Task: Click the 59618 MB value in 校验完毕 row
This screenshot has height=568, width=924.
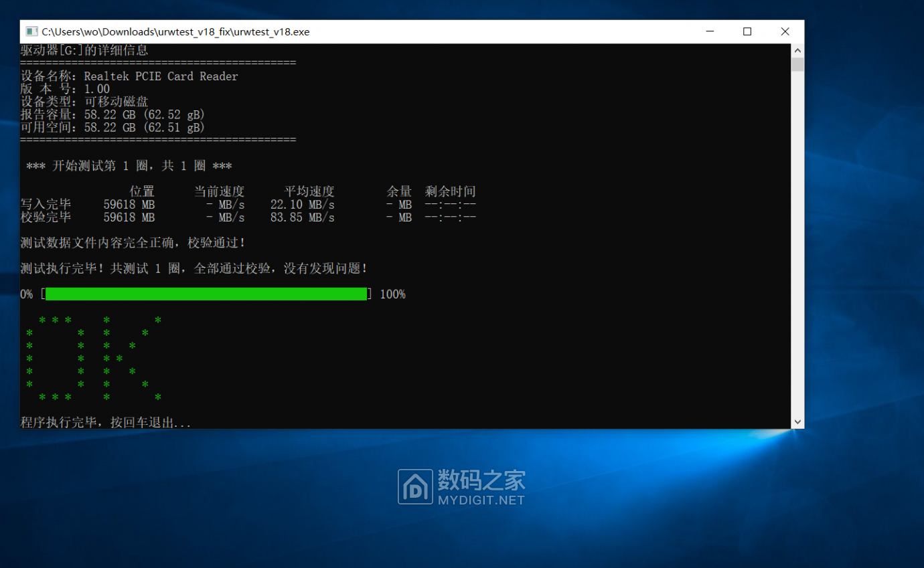Action: pyautogui.click(x=129, y=217)
